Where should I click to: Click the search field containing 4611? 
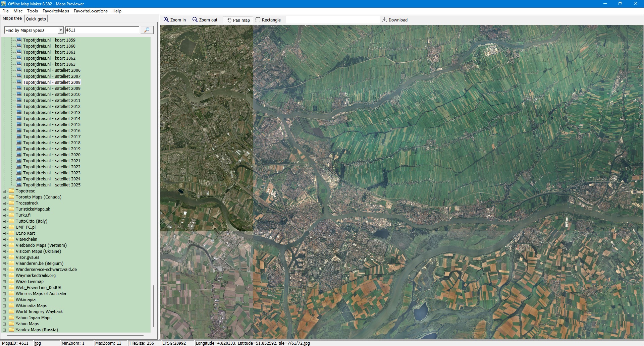pos(102,30)
